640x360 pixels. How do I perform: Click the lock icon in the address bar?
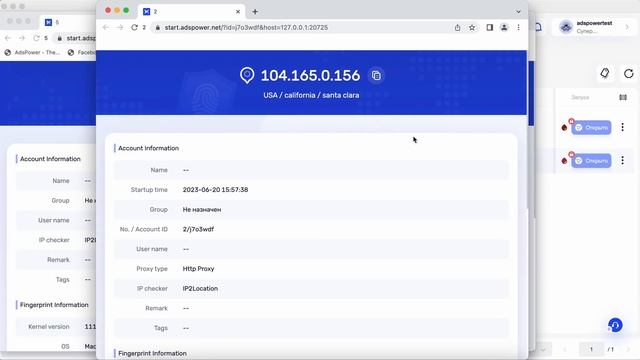(x=158, y=27)
